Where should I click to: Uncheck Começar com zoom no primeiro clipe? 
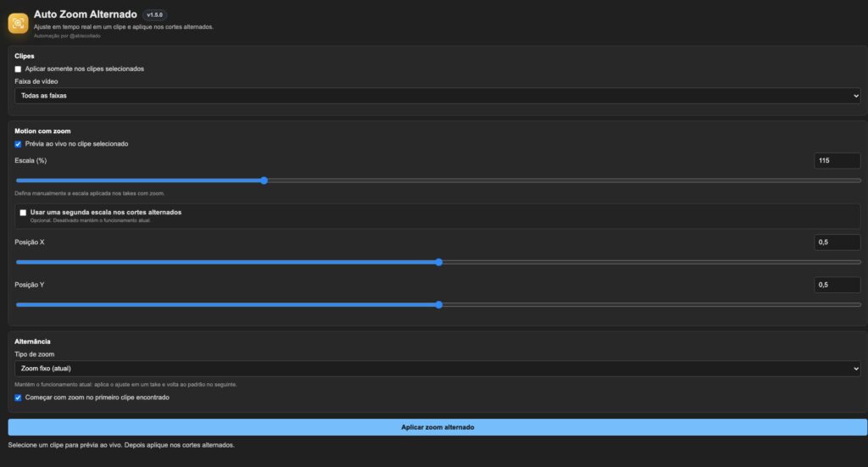pos(19,398)
